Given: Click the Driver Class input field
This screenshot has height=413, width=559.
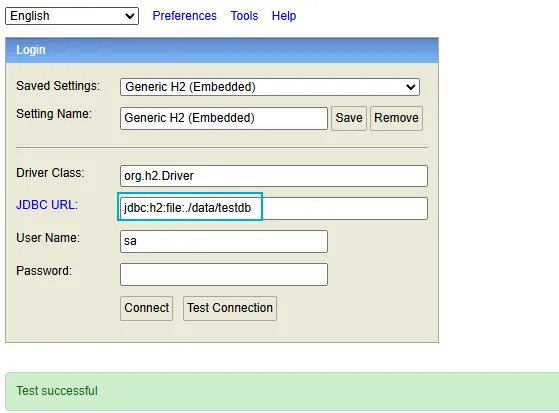Looking at the screenshot, I should 274,176.
